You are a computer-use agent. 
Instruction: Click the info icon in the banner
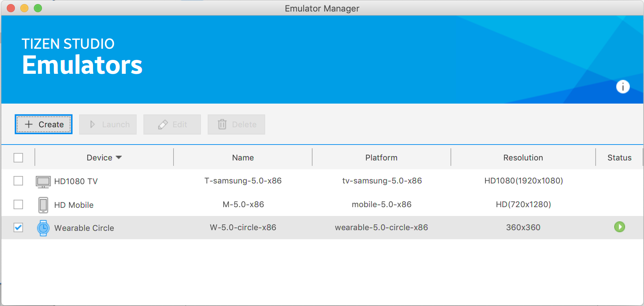[623, 87]
